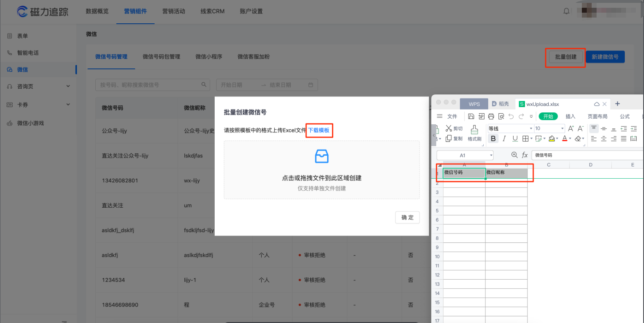This screenshot has width=644, height=323.
Task: Click the align-left text icon in WPS
Action: 594,139
